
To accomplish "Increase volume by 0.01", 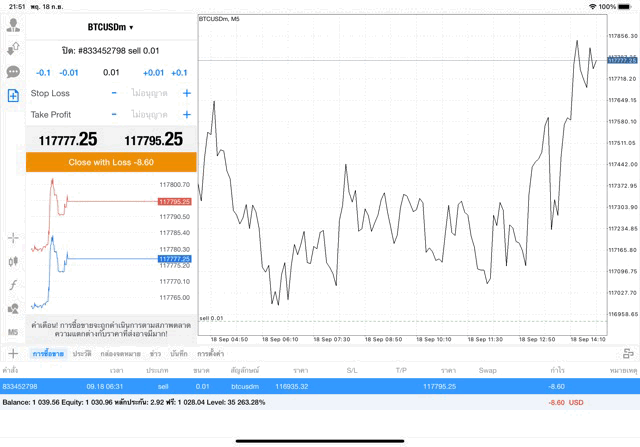I will click(x=152, y=73).
